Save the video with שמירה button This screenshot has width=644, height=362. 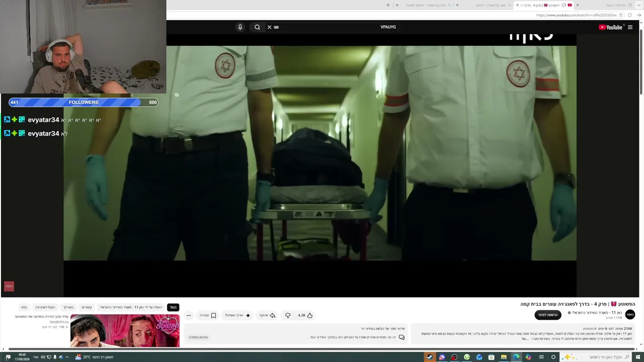click(x=208, y=315)
